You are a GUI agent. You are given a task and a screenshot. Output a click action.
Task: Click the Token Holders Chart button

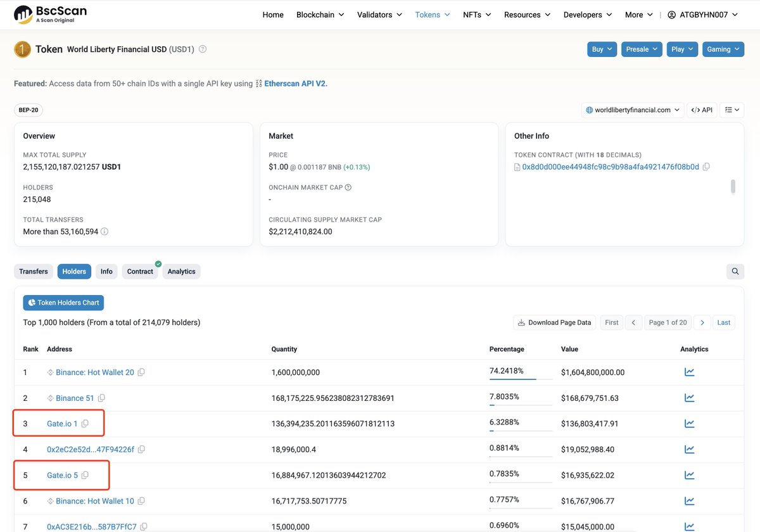click(x=63, y=303)
